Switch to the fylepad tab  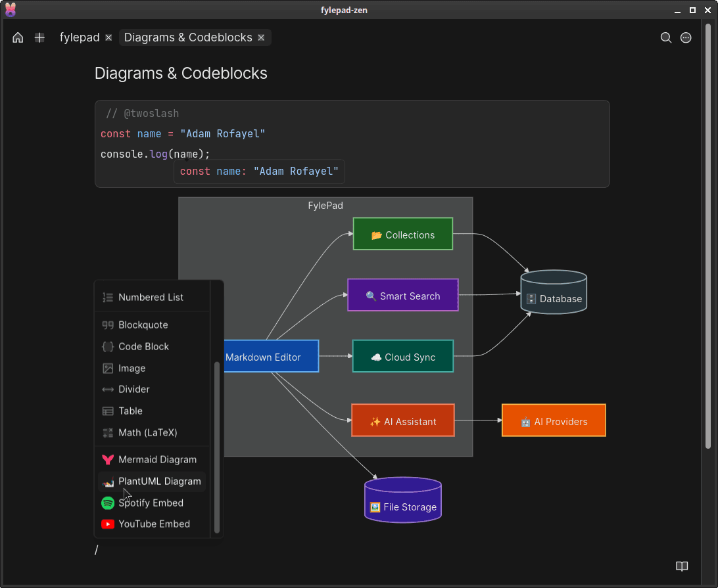[x=80, y=37]
